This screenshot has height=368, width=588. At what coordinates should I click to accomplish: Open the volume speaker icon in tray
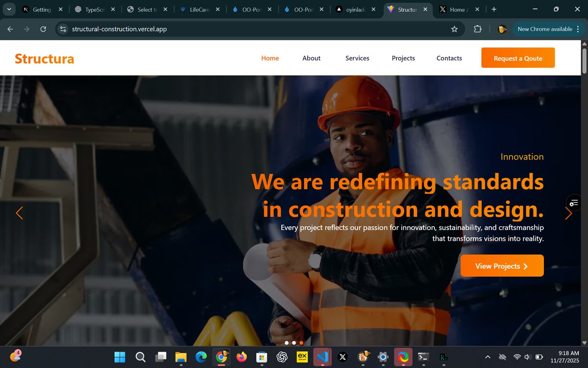pos(528,357)
